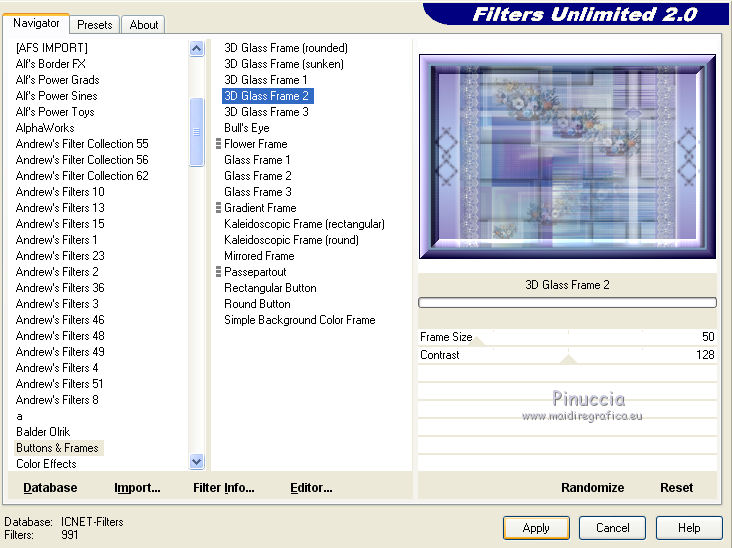Switch to the Presets tab

95,25
